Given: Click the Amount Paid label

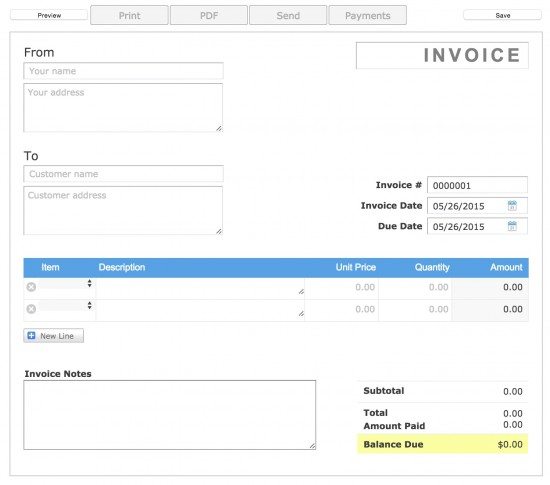Looking at the screenshot, I should 394,426.
